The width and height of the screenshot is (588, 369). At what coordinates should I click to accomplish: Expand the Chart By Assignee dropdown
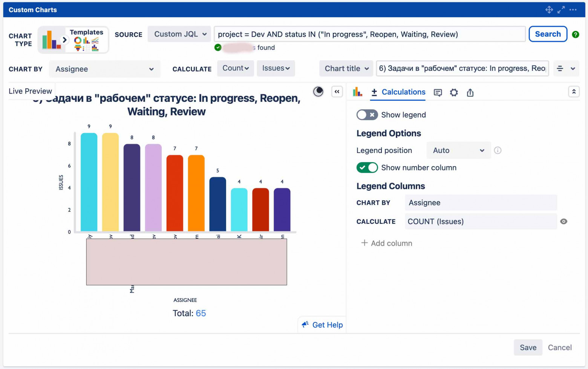[x=104, y=69]
